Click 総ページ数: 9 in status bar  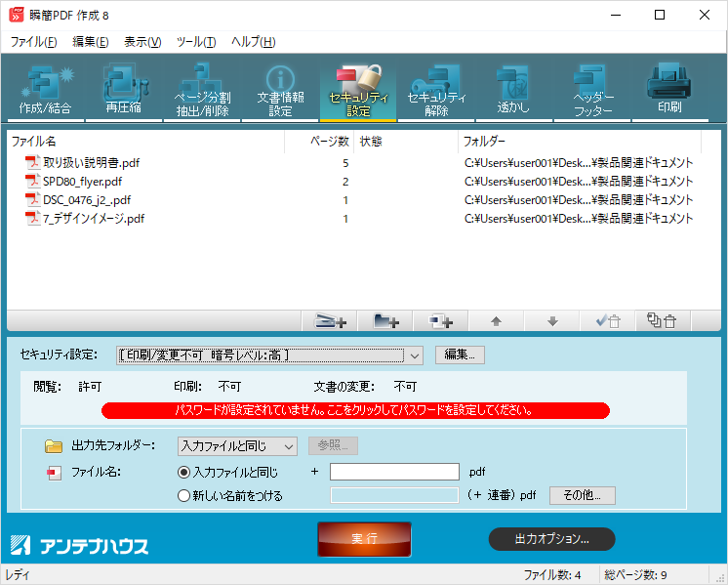(635, 575)
